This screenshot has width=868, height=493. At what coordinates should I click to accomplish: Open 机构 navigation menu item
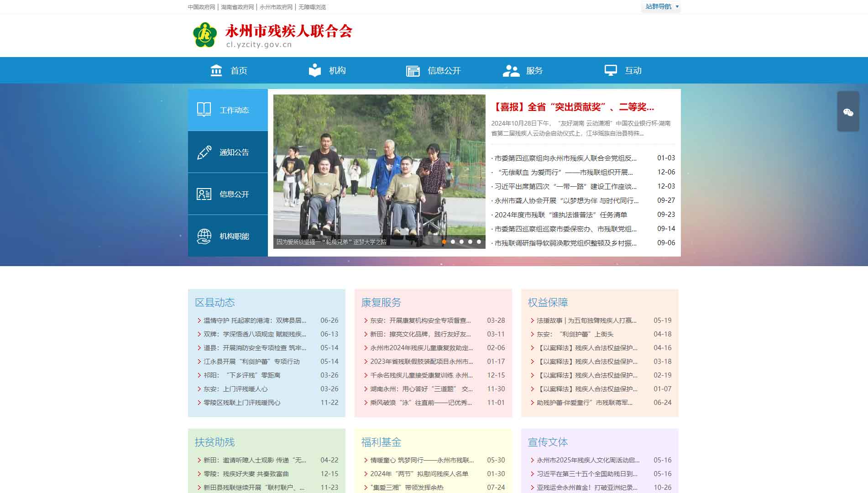click(337, 71)
